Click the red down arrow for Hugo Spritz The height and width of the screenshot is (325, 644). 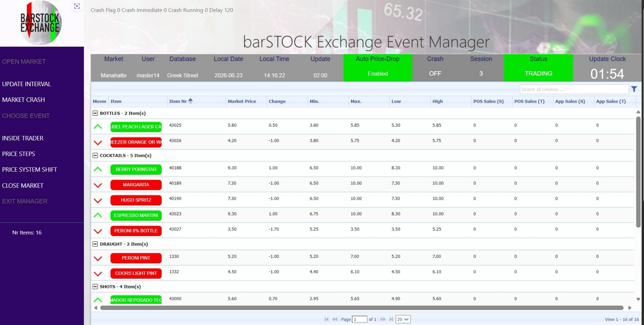(98, 200)
